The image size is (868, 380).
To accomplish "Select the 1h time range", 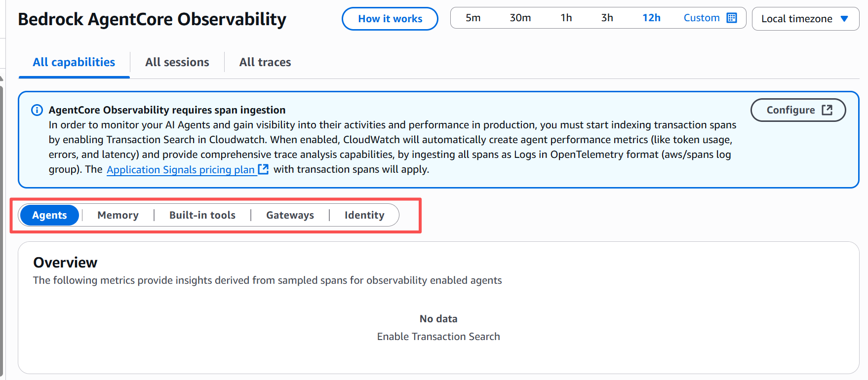I will [566, 18].
